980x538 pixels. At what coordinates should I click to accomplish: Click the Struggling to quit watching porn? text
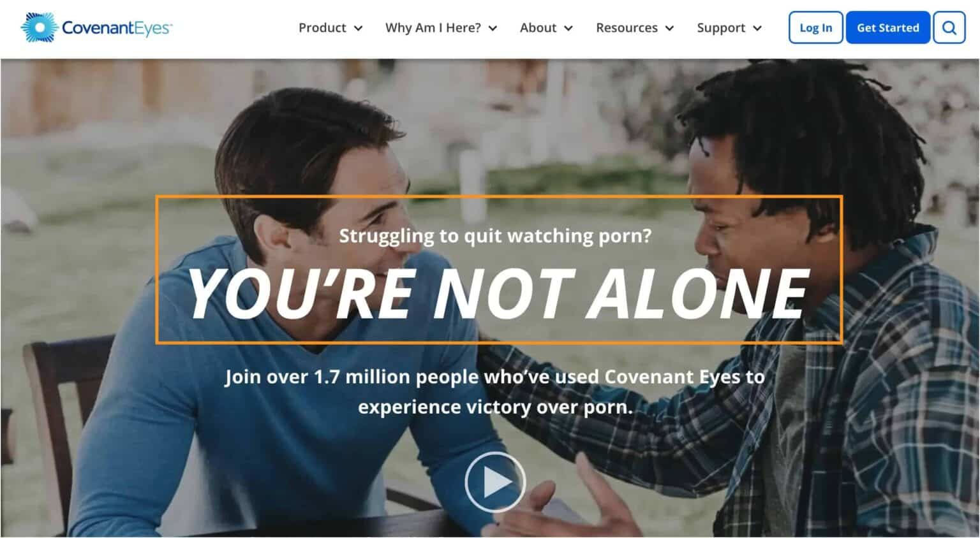[x=495, y=236]
